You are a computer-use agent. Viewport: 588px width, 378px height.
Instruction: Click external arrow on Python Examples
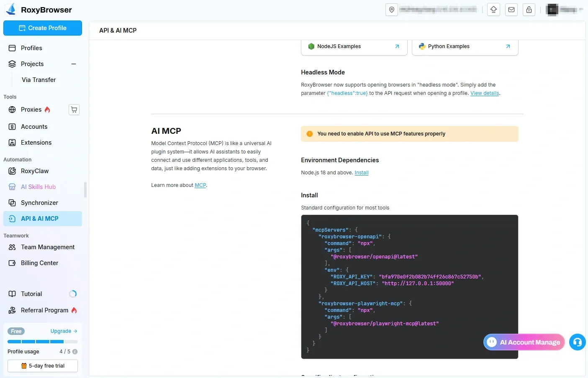pyautogui.click(x=508, y=46)
